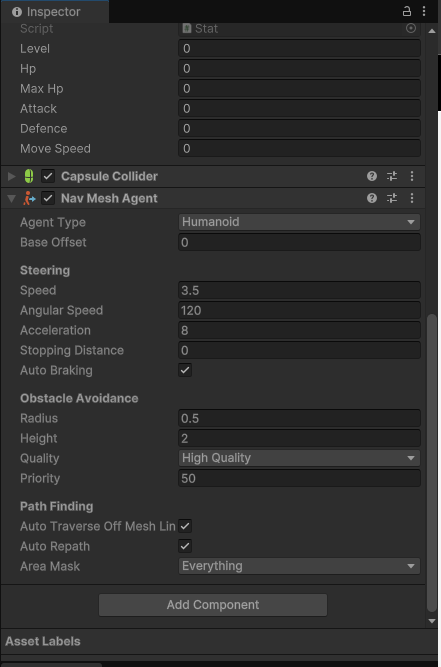
Task: Disable the Nav Mesh Agent component checkbox
Action: (48, 198)
